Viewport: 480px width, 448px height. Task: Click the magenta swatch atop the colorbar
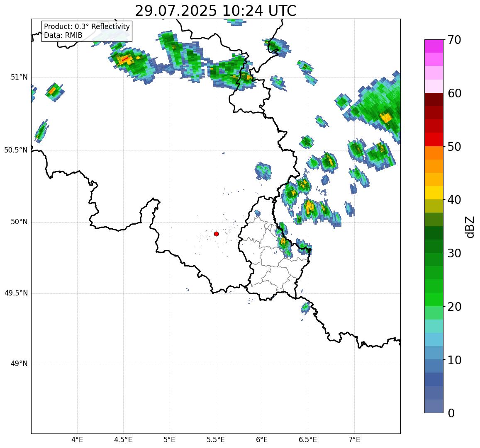434,46
